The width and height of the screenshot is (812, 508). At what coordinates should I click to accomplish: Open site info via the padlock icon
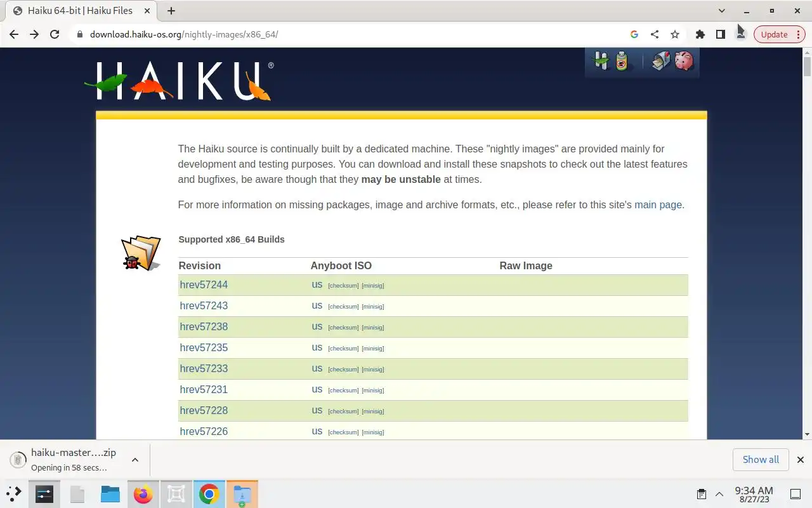point(80,34)
